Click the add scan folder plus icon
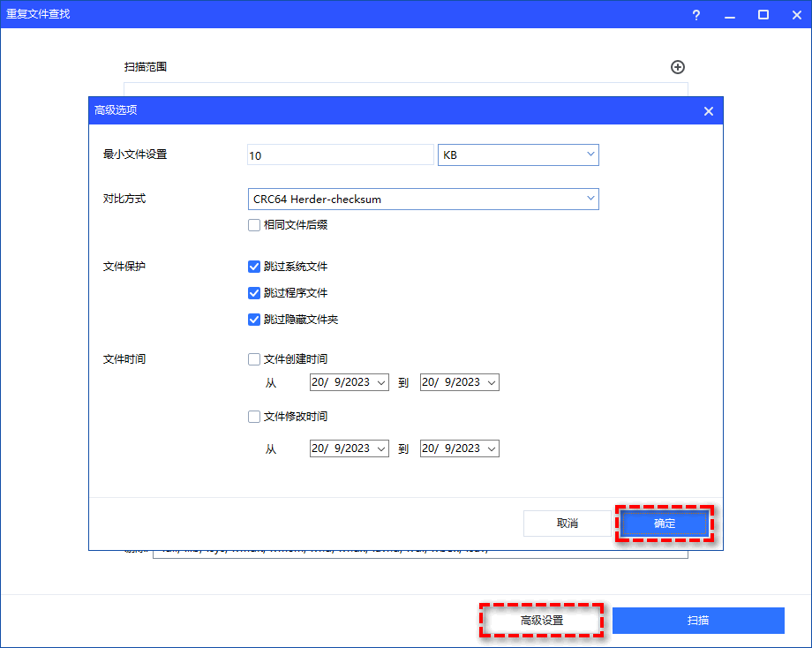812x648 pixels. pos(678,66)
